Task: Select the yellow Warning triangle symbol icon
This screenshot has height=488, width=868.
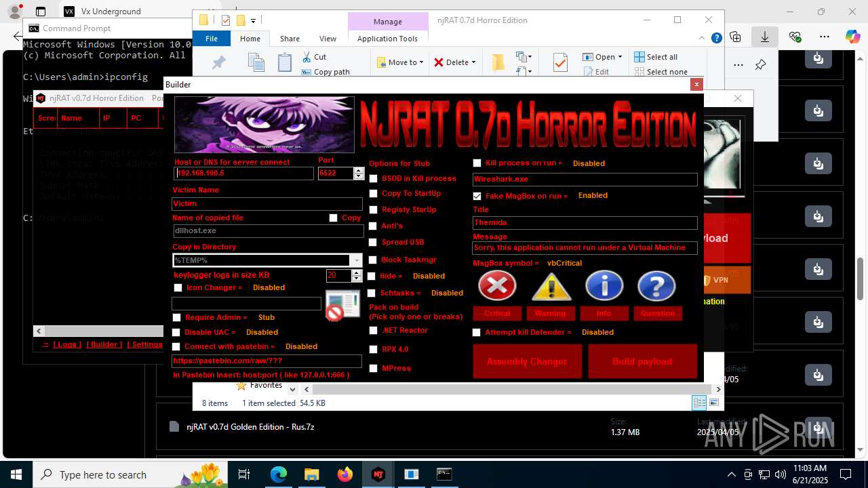Action: [551, 286]
